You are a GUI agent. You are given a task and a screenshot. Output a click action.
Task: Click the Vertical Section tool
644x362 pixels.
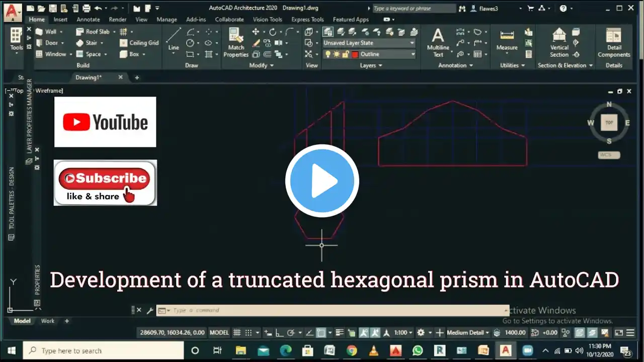(x=559, y=43)
